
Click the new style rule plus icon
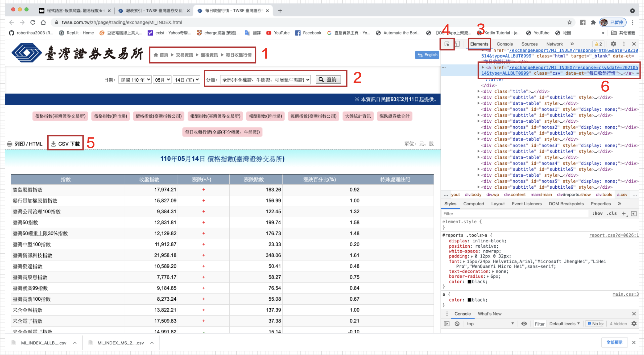624,214
